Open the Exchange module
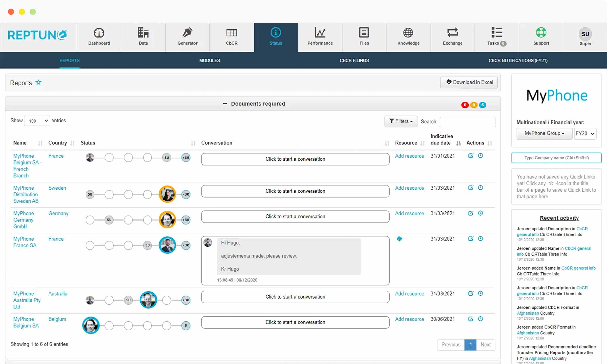Image resolution: width=607 pixels, height=364 pixels. pyautogui.click(x=453, y=37)
